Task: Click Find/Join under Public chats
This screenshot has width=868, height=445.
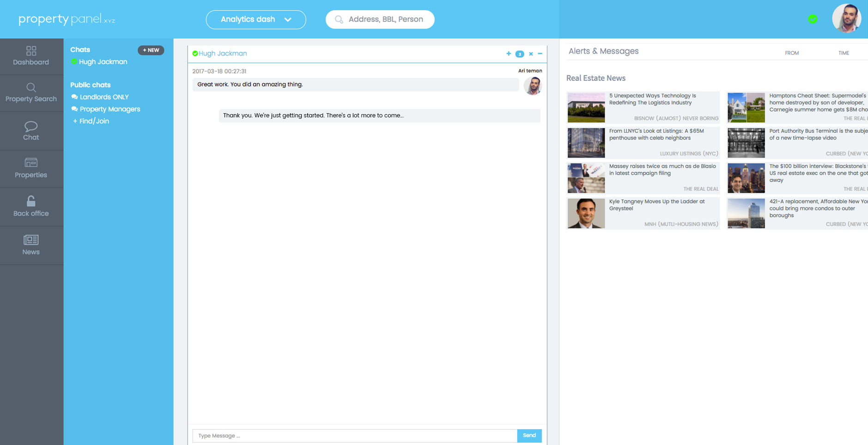Action: pos(94,121)
